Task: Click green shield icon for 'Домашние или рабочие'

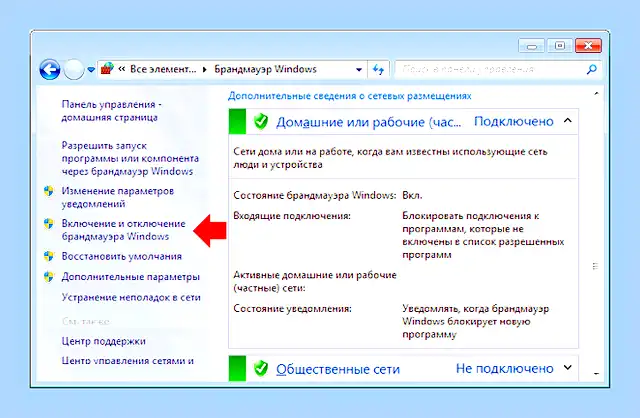Action: point(260,122)
